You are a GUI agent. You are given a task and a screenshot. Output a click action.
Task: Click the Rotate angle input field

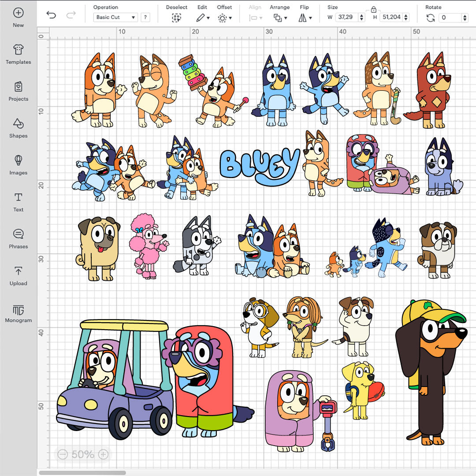point(450,18)
